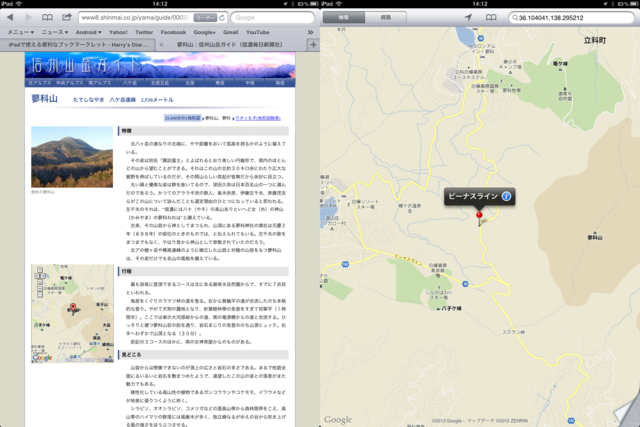Open the 北アルプス navigation tab
Viewport: 640px width, 427px height.
tap(40, 82)
